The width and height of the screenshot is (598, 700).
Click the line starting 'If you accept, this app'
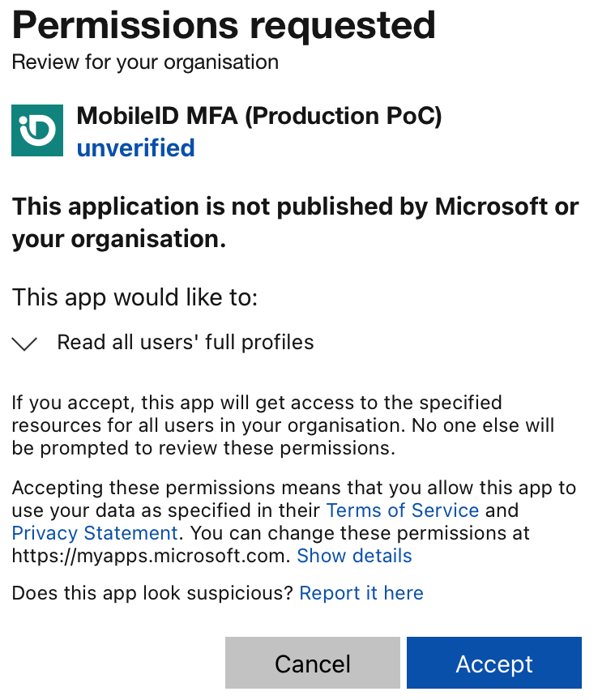(x=257, y=403)
